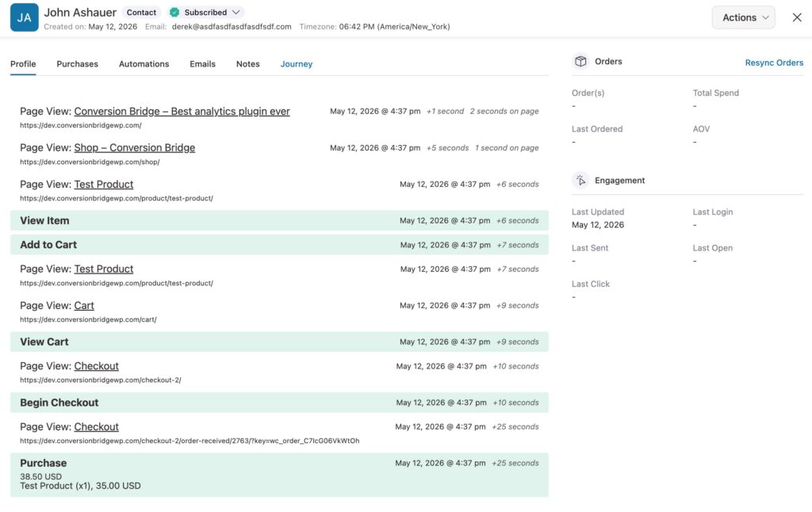Open the Test Product link below Add to Cart
The image size is (812, 512).
[x=104, y=269]
